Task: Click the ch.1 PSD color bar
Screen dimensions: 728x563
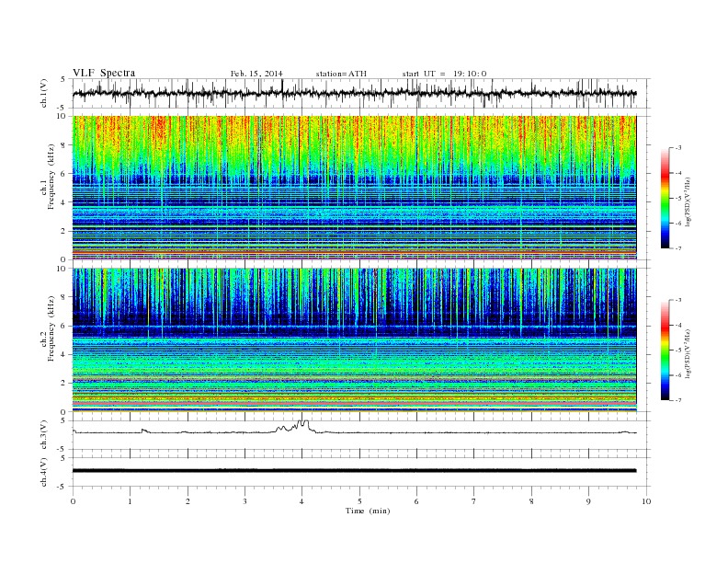Action: point(665,198)
